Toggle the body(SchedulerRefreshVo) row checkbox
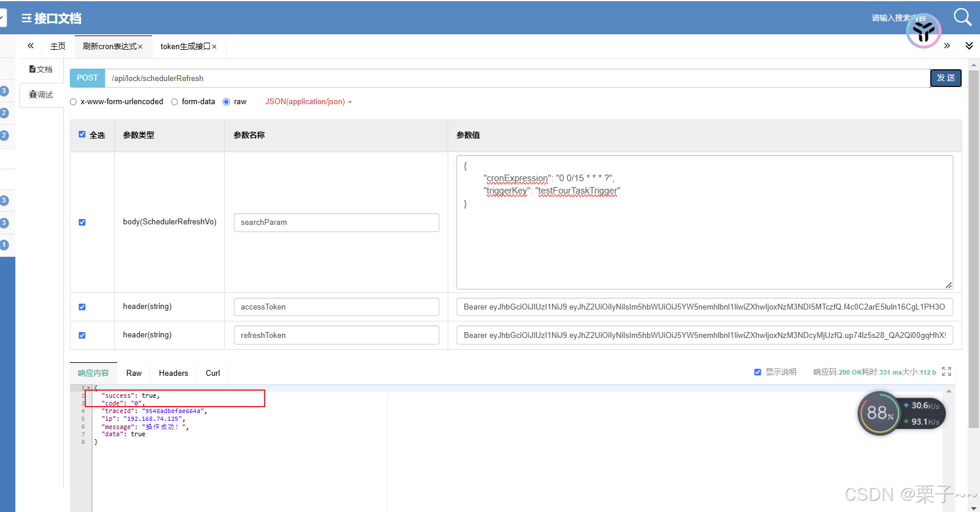 pos(82,223)
